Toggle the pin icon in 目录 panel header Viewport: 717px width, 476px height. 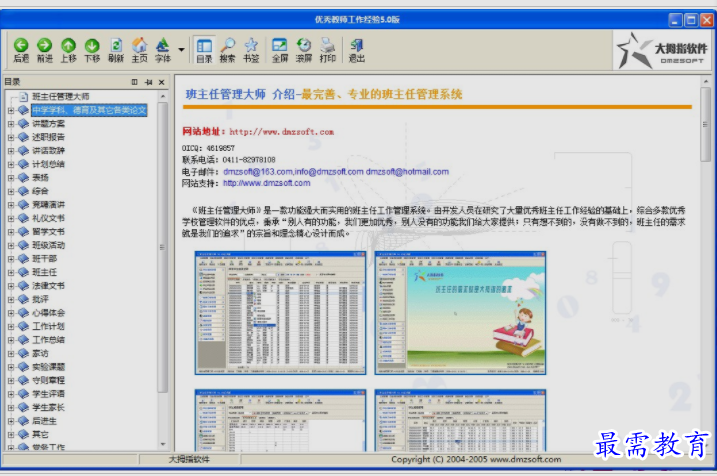click(148, 82)
